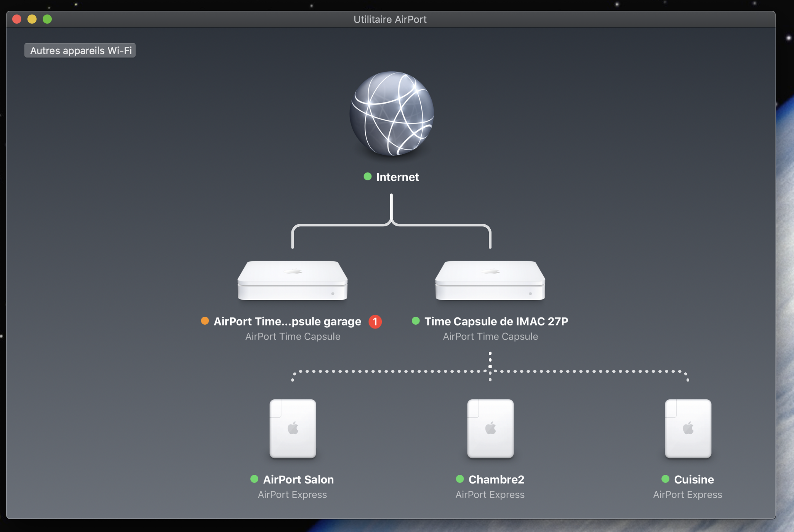794x532 pixels.
Task: Open the Autres appareils Wi-Fi button
Action: (80, 50)
